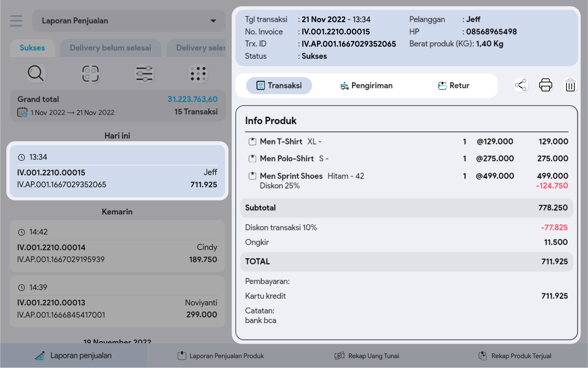Open Noviyanti's invoice IV.001.2210.00013

(117, 302)
